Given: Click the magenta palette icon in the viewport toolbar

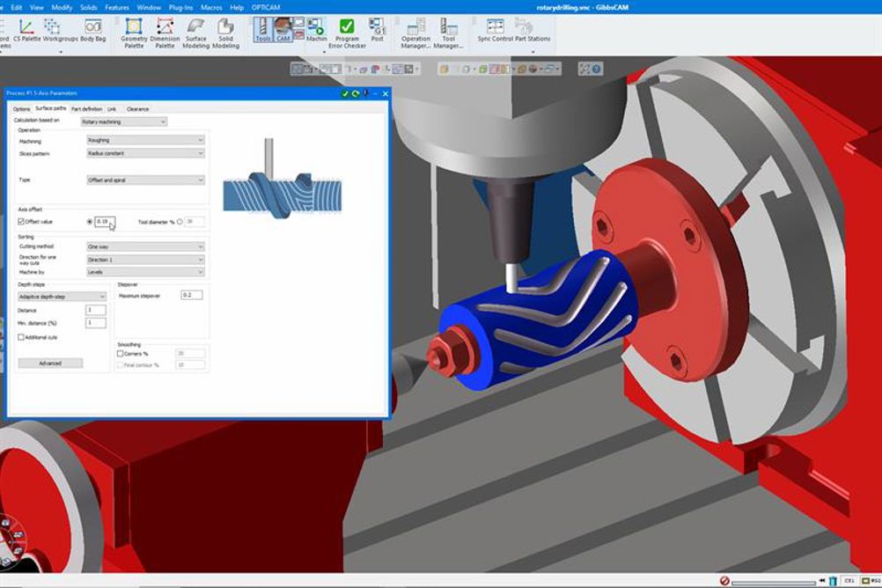Looking at the screenshot, I should coord(494,70).
